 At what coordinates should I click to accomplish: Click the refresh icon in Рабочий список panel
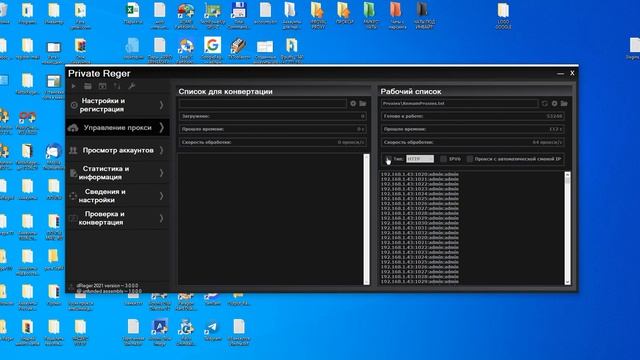pos(544,104)
